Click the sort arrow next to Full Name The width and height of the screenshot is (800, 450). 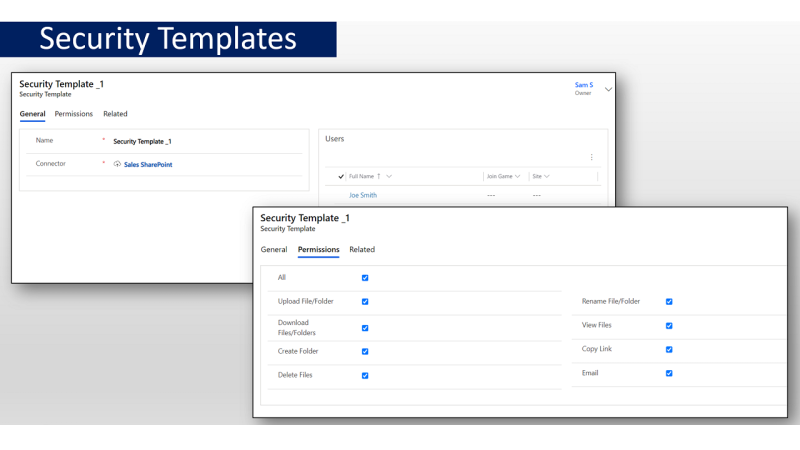pos(378,176)
